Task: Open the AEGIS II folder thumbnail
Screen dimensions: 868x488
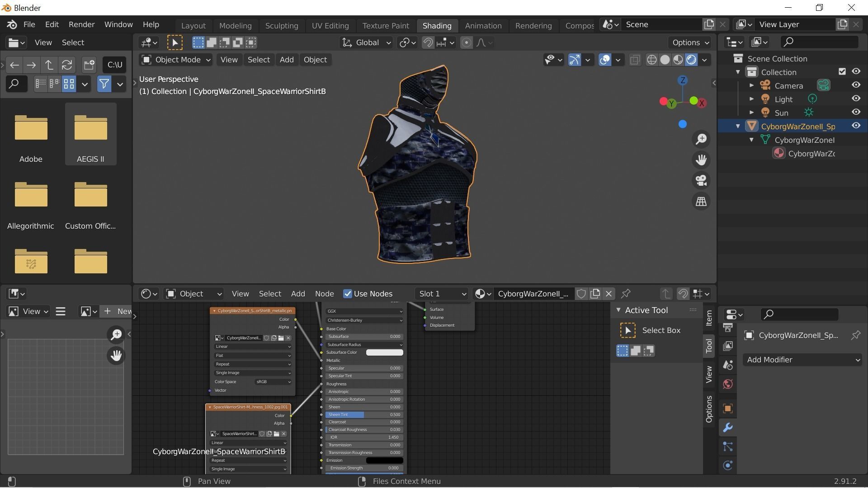Action: coord(90,134)
